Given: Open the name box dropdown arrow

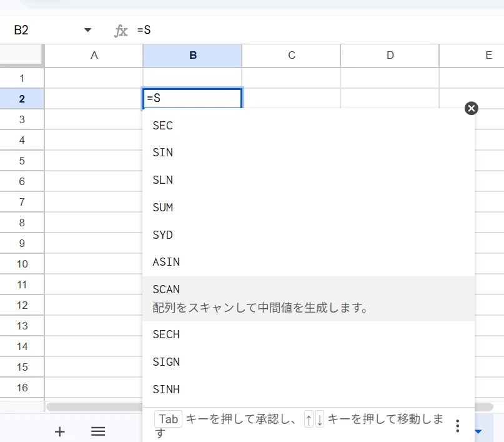Looking at the screenshot, I should (x=87, y=30).
